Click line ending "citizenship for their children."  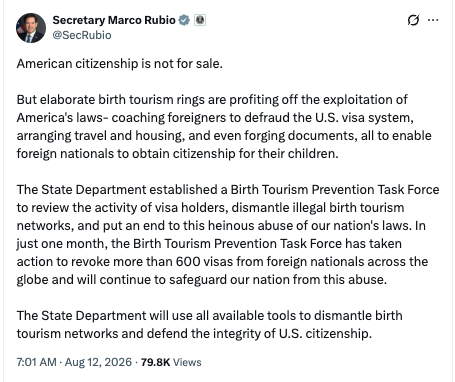coord(178,154)
